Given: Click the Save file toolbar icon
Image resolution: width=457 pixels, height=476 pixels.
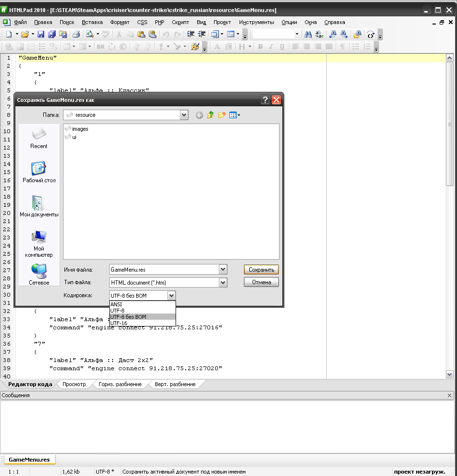Looking at the screenshot, I should point(41,34).
